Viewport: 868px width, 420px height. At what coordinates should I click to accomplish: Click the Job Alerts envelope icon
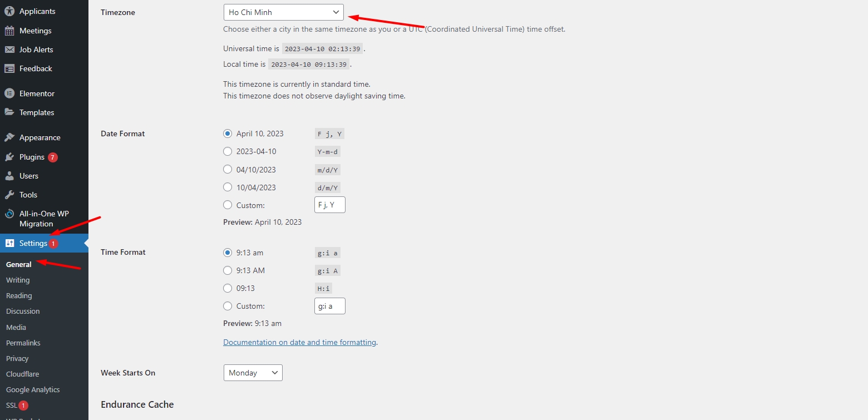coord(9,50)
